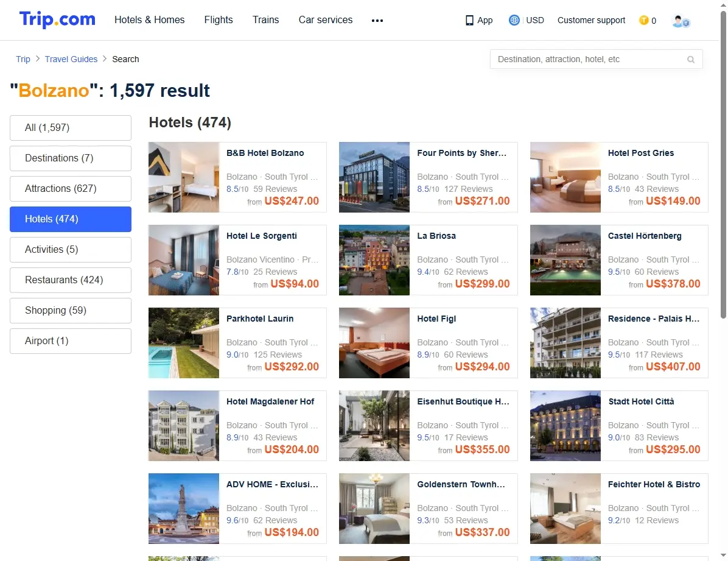Select the Shopping (59) filter
Image resolution: width=728 pixels, height=561 pixels.
point(71,311)
